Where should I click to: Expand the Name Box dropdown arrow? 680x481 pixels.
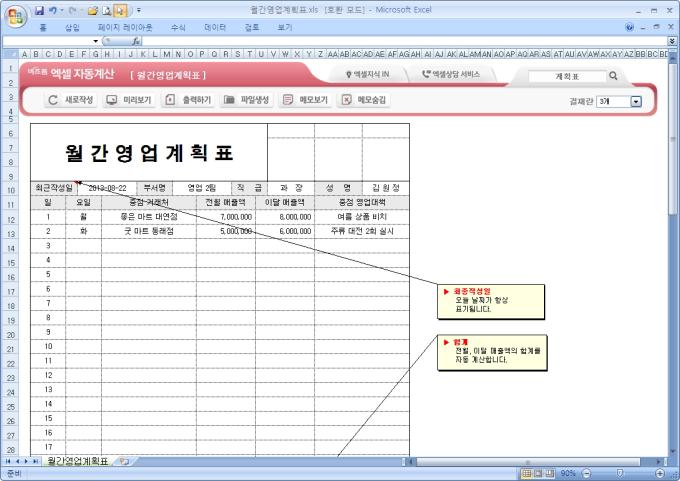(x=95, y=41)
